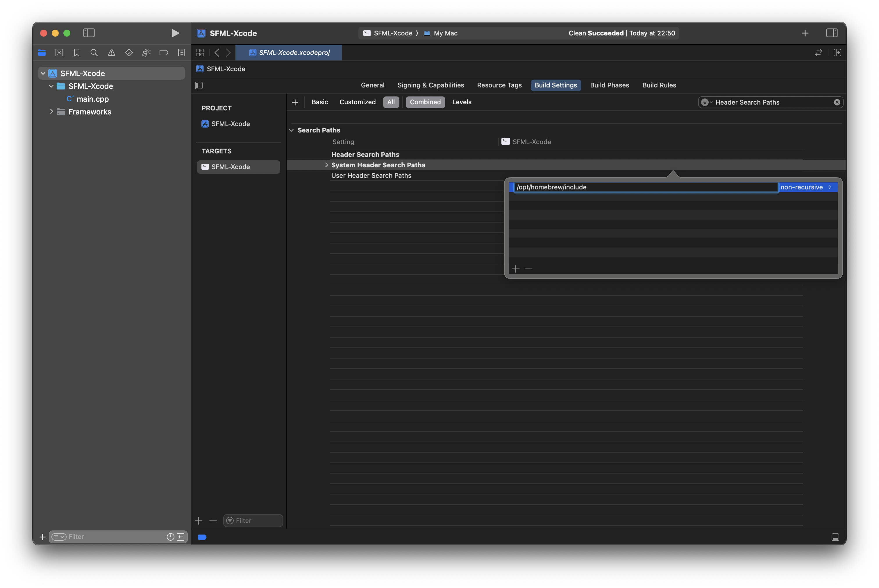Choose the SFML-Xcode scheme

click(x=388, y=33)
